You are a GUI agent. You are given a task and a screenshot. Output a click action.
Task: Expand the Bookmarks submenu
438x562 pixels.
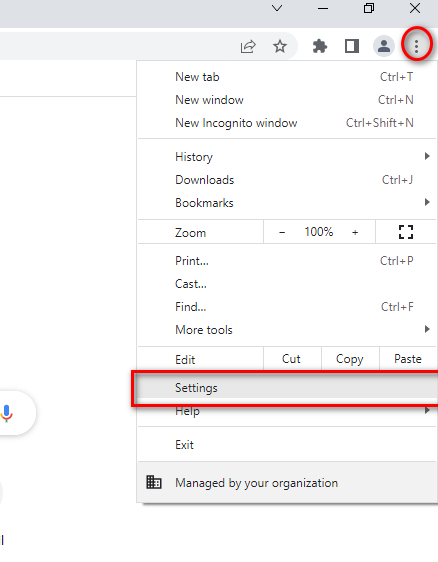pyautogui.click(x=287, y=203)
